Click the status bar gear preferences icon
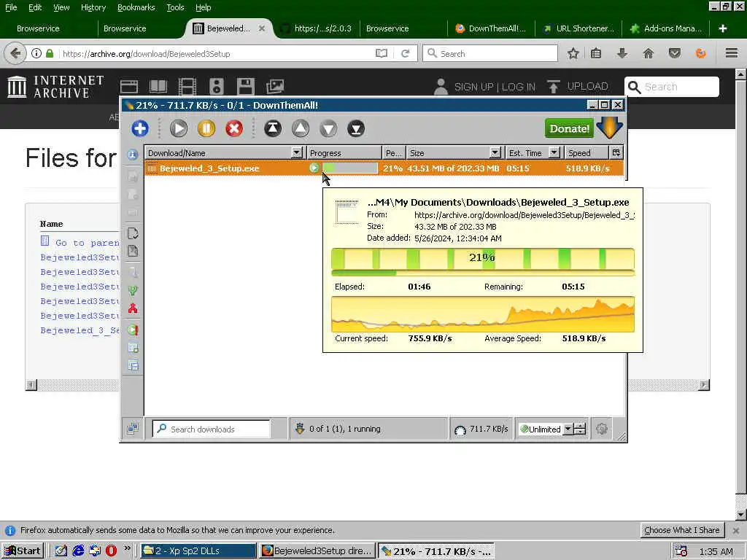747x560 pixels. 602,429
